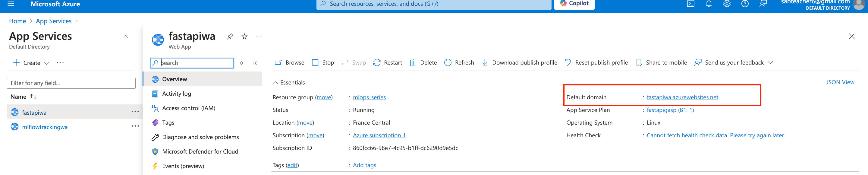This screenshot has width=868, height=175.
Task: Open portal settings gear icon
Action: [727, 4]
